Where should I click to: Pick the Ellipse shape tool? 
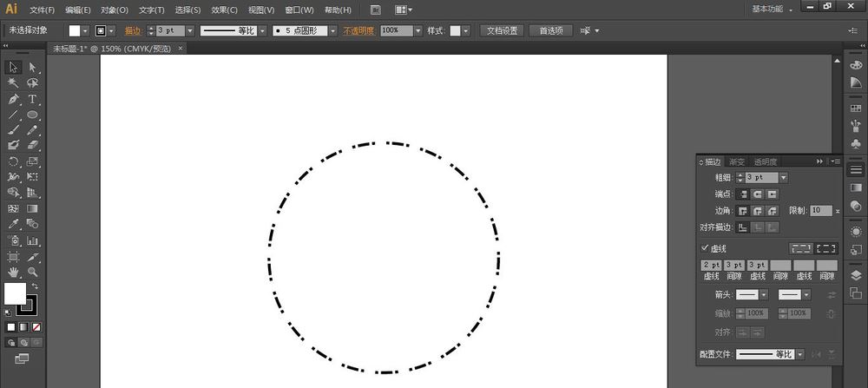[x=33, y=115]
